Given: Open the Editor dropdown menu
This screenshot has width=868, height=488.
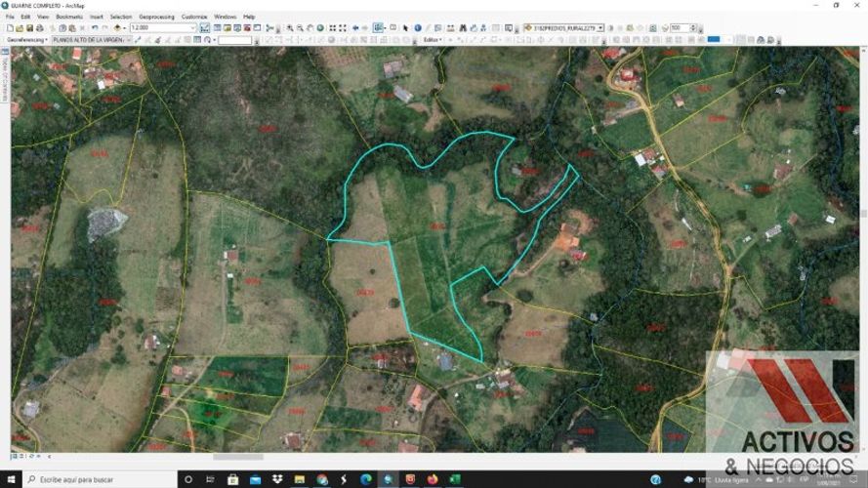Looking at the screenshot, I should [x=433, y=40].
